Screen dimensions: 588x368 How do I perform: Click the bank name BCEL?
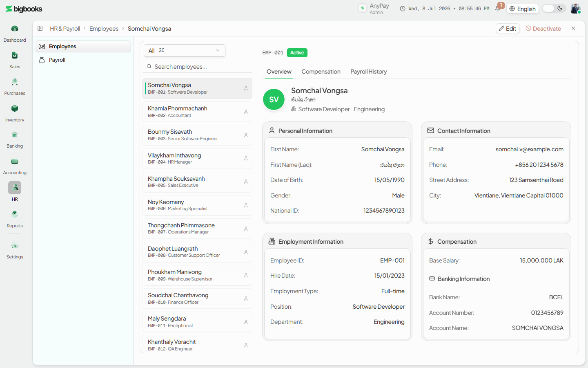click(556, 297)
